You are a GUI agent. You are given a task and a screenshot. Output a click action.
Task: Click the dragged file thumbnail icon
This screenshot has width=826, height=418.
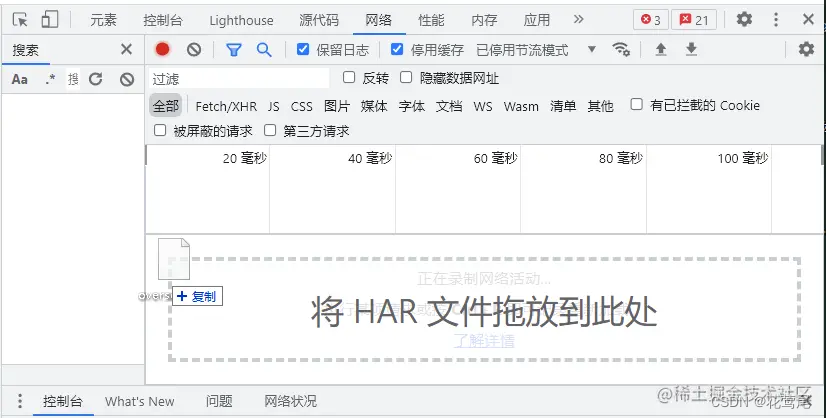click(x=174, y=259)
